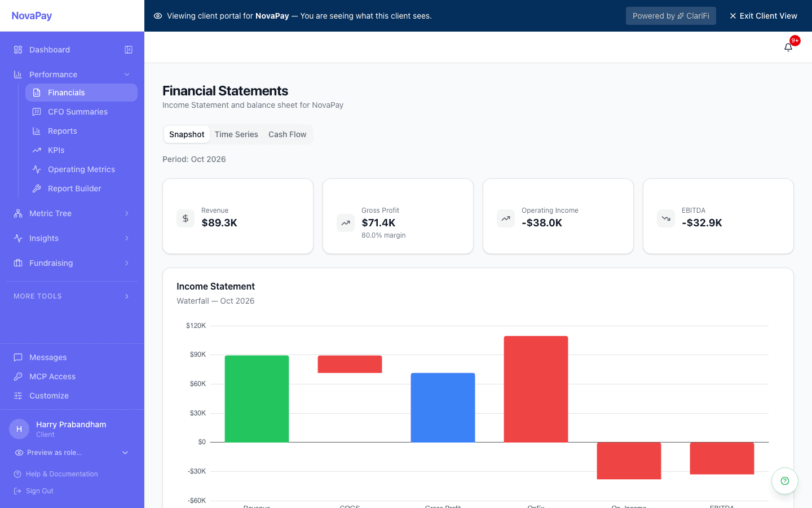
Task: Click the blue Gross Profit bar
Action: point(443,408)
